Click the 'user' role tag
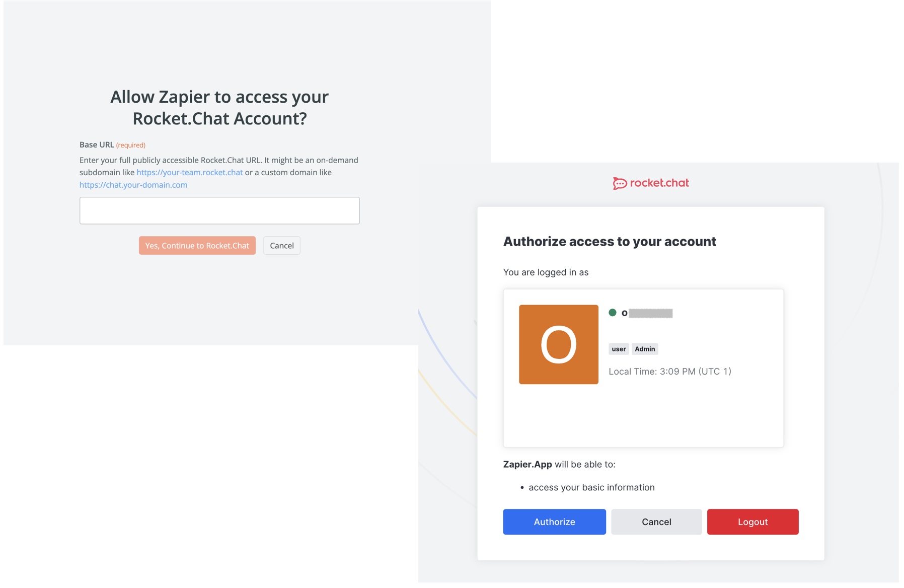The height and width of the screenshot is (588, 904). pos(619,349)
